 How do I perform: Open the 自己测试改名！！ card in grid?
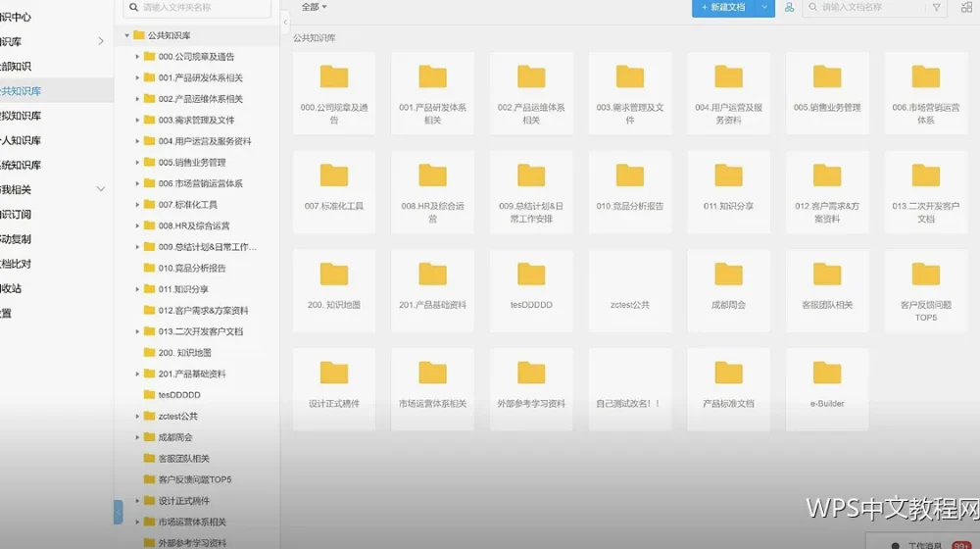click(x=630, y=389)
